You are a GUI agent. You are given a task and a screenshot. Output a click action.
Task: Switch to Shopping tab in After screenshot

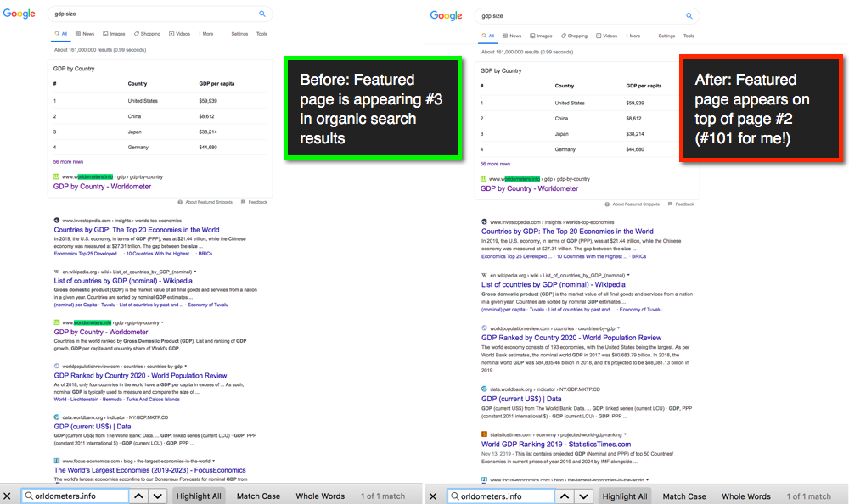click(x=575, y=36)
